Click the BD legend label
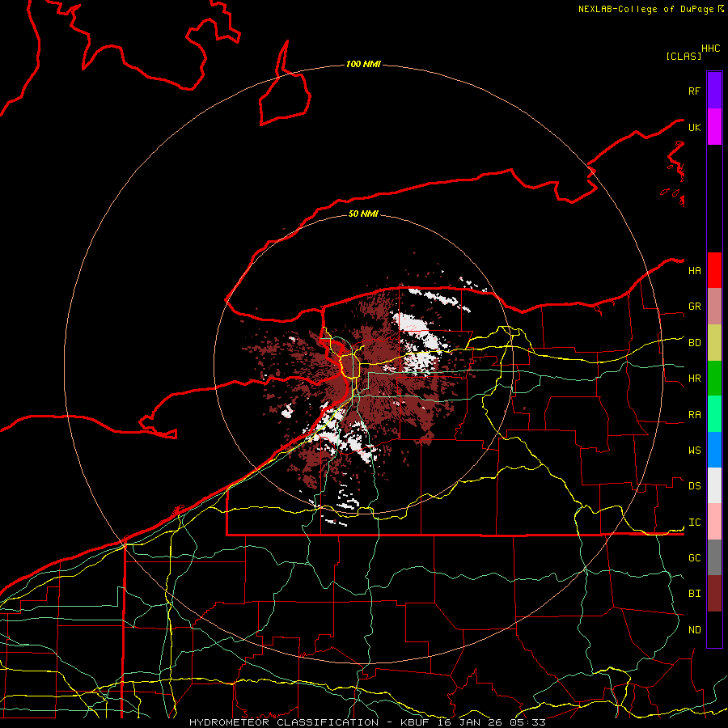 tap(694, 343)
